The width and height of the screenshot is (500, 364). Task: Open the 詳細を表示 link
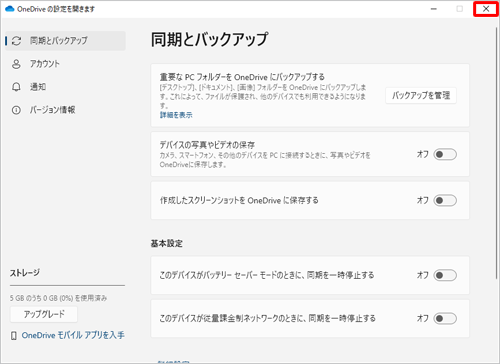176,115
